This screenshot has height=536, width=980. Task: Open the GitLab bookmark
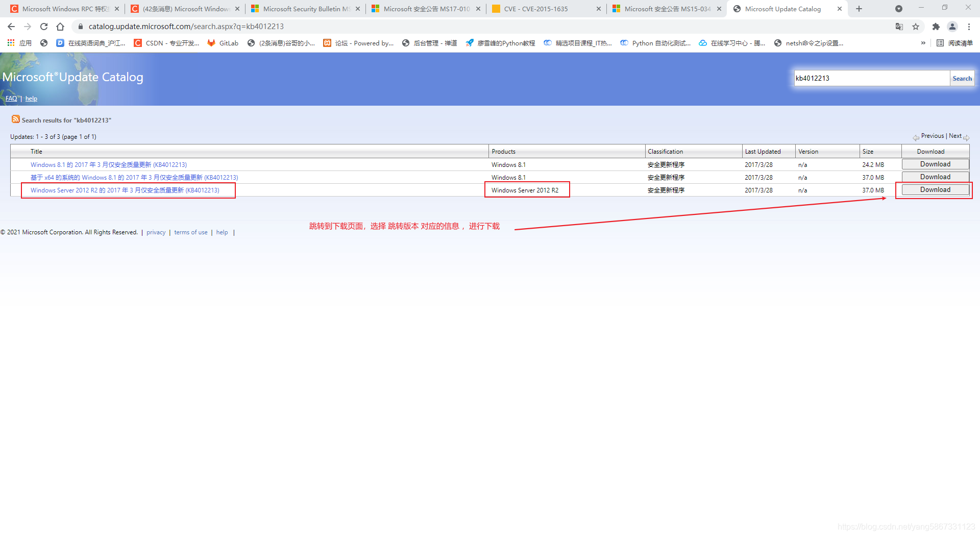click(223, 43)
